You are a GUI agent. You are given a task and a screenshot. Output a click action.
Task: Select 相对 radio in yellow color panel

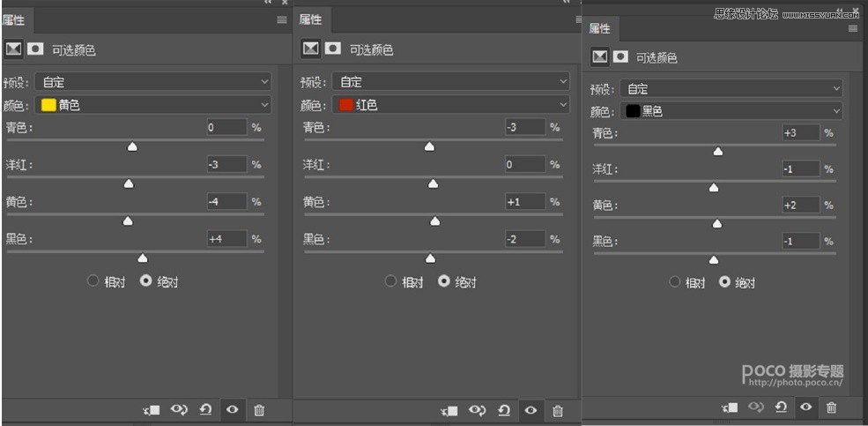click(93, 280)
